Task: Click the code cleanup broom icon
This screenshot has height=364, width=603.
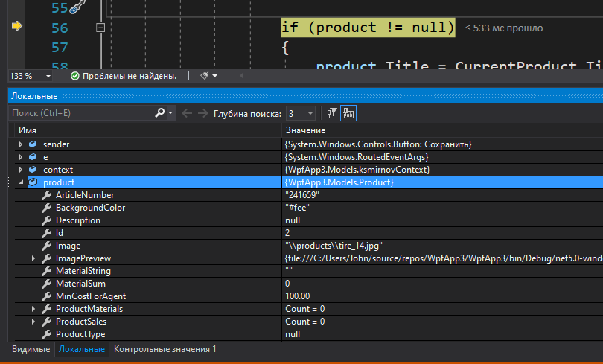Action: (x=204, y=76)
